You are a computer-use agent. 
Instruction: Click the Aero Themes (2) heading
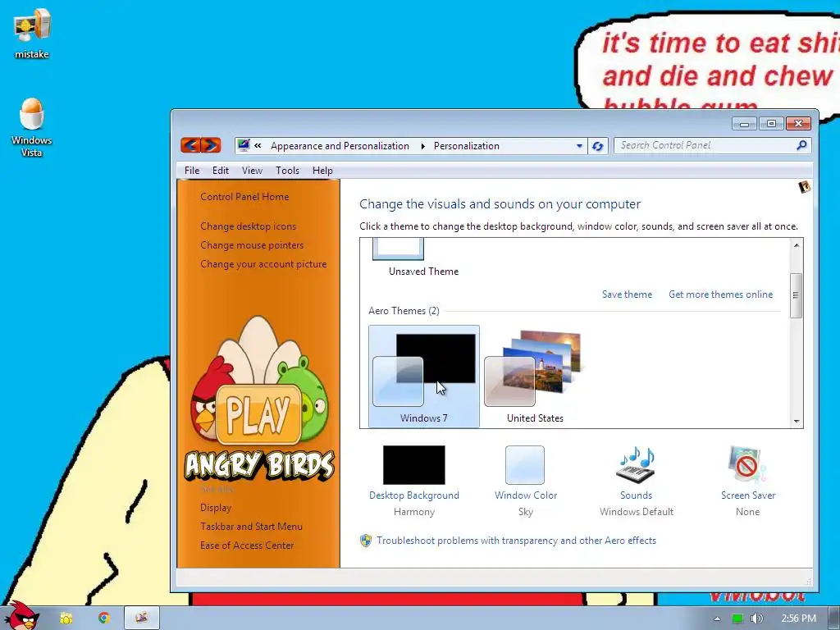[x=404, y=311]
